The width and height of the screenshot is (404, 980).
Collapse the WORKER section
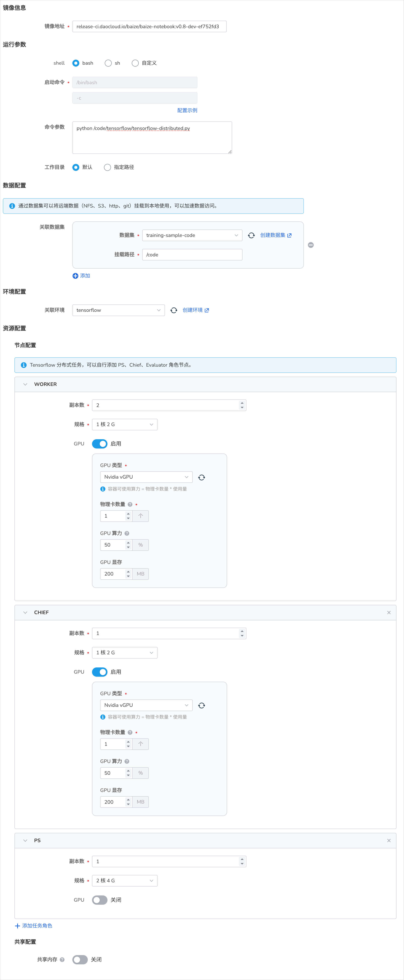pos(25,384)
